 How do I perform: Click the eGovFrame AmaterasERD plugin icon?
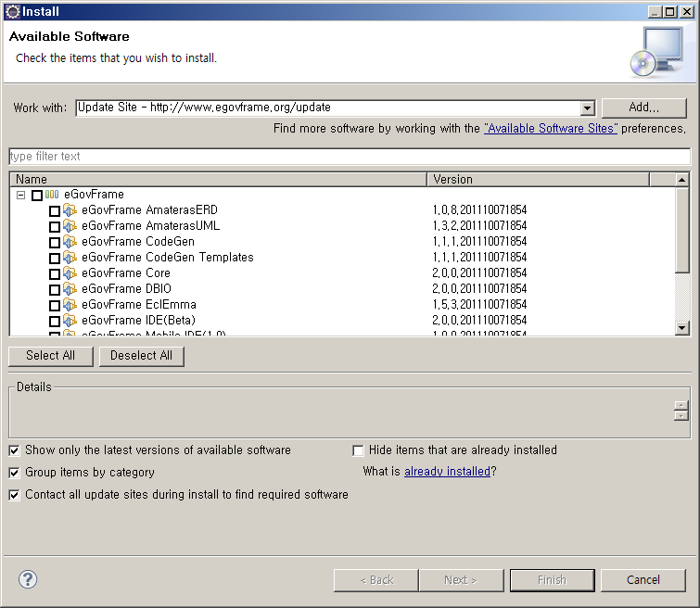click(x=70, y=210)
